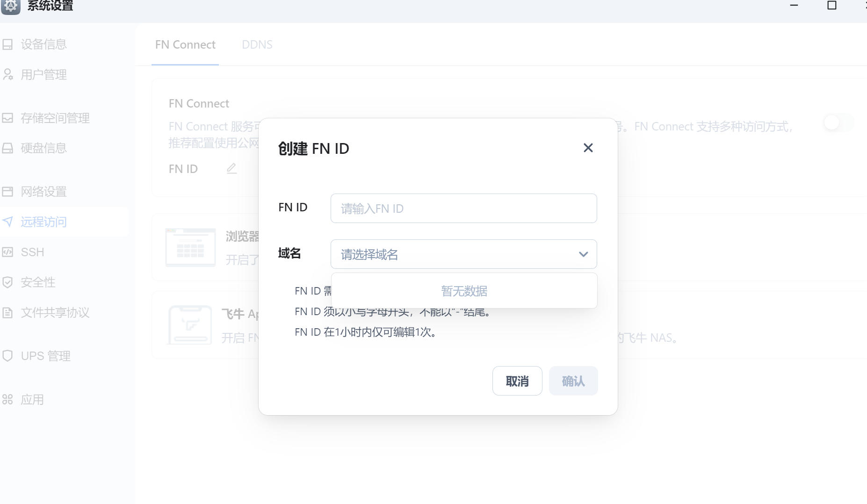Click the FN ID edit pencil icon

click(231, 168)
